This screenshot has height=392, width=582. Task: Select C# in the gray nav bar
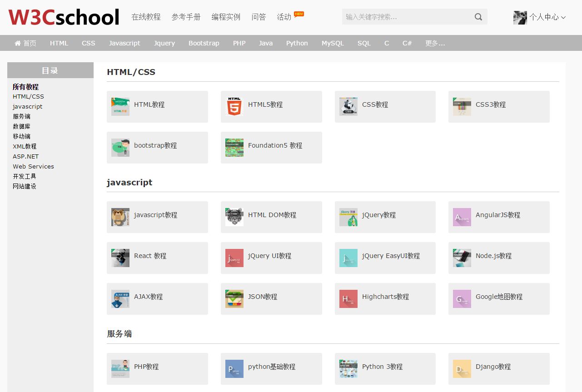pos(407,43)
